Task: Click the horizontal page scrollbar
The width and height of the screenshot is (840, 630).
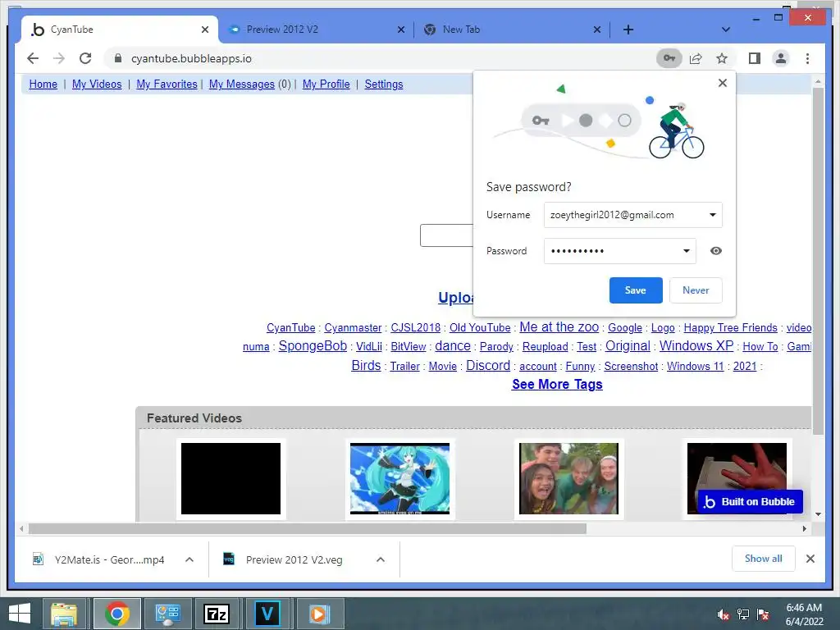Action: coord(308,529)
